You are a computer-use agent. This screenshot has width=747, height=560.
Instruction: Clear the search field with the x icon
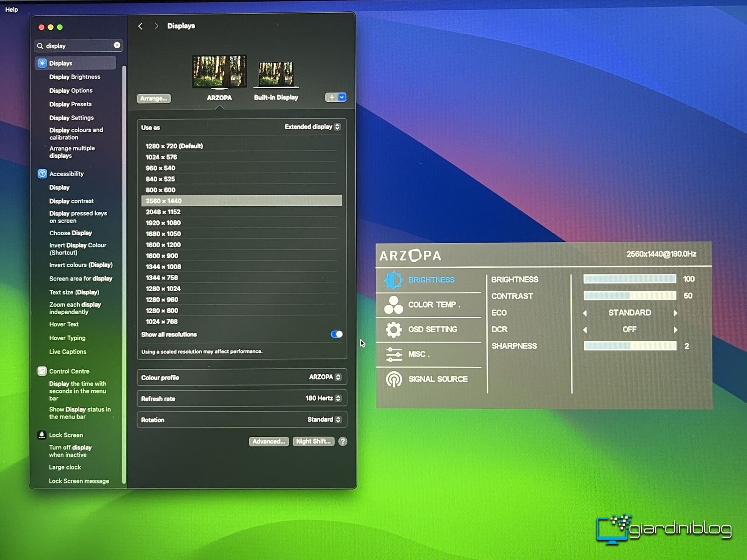point(117,45)
